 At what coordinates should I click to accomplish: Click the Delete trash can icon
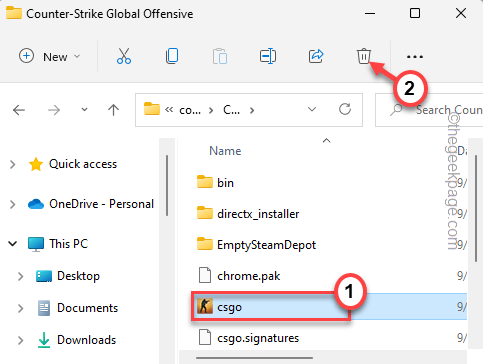(x=364, y=56)
